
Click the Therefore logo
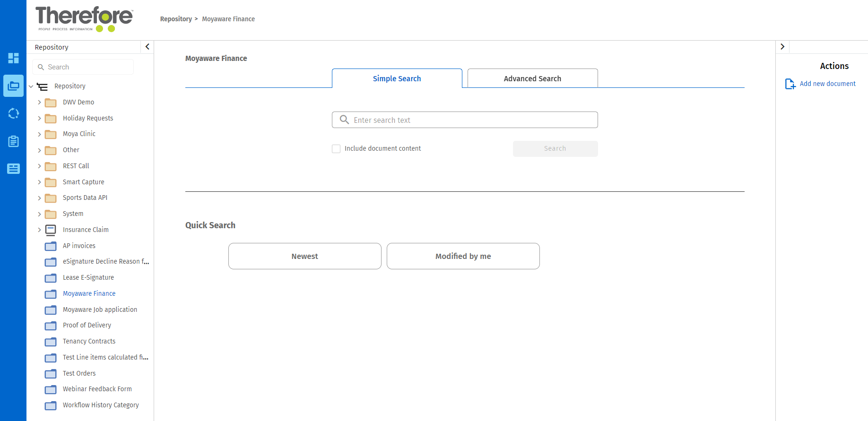84,19
